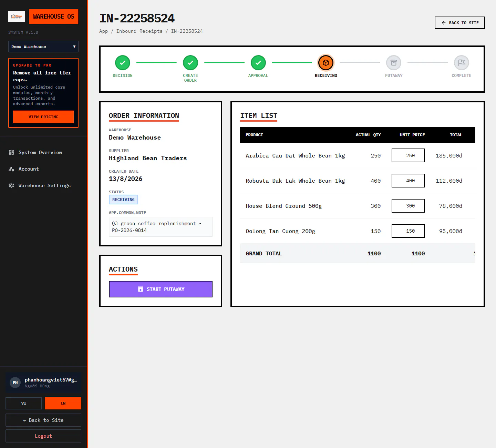The height and width of the screenshot is (448, 496).
Task: Click the Putaway step archive icon
Action: point(394,63)
